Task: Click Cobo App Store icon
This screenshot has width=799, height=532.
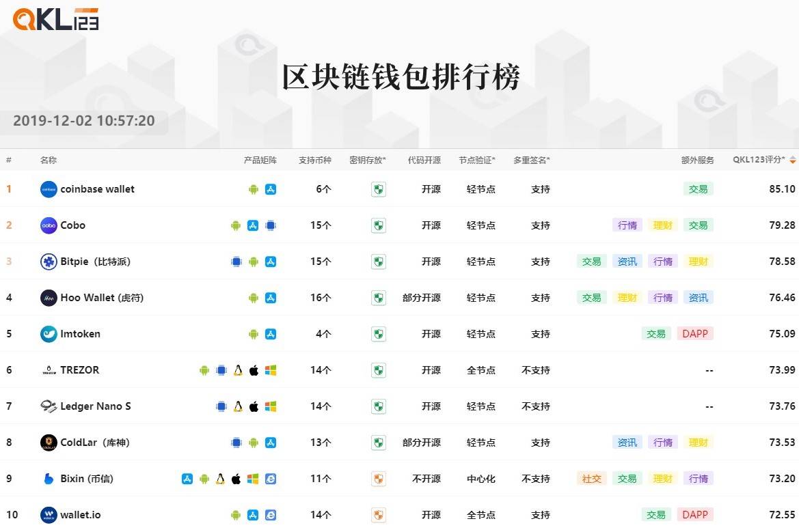Action: 253,225
